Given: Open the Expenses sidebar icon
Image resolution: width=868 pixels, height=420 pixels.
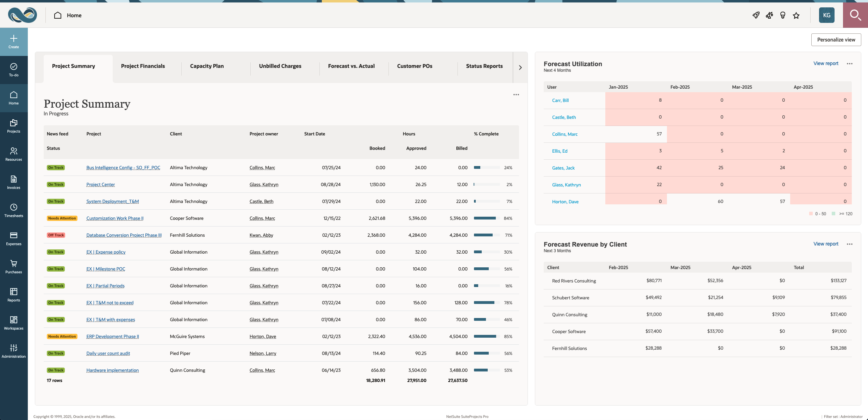Looking at the screenshot, I should pos(14,238).
